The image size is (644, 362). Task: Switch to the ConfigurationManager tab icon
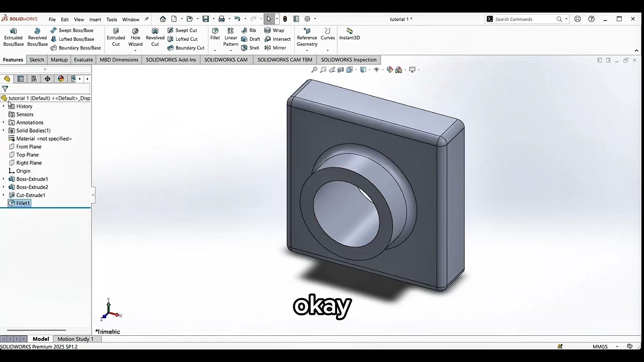(x=34, y=79)
